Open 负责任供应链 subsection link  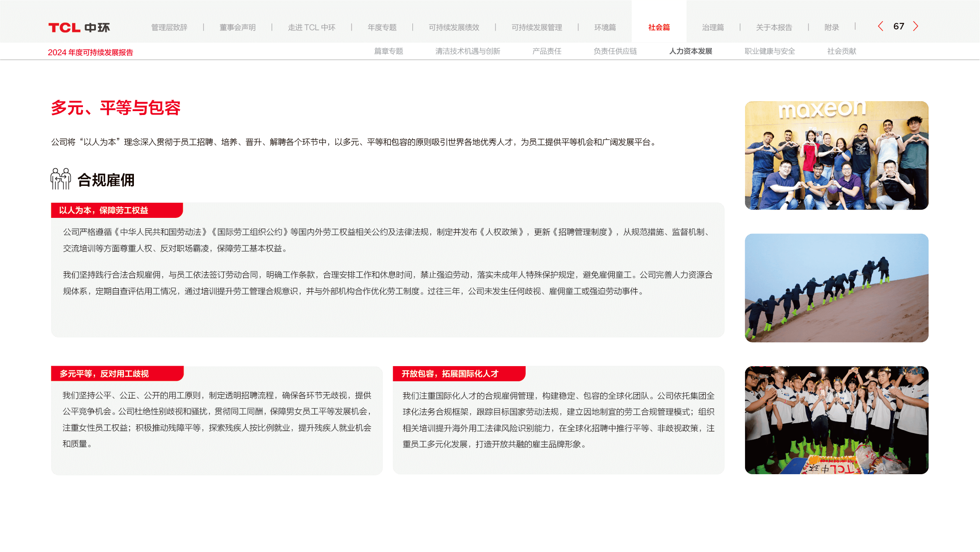(615, 51)
